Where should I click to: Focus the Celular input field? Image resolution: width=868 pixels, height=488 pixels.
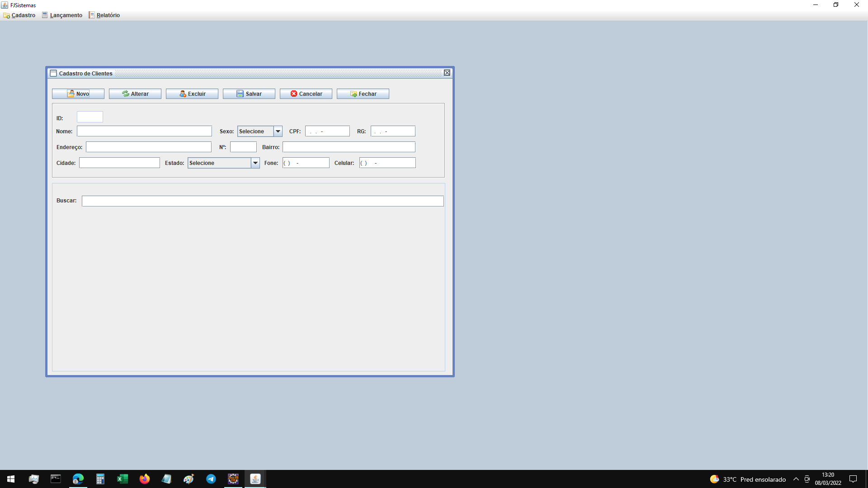(387, 163)
